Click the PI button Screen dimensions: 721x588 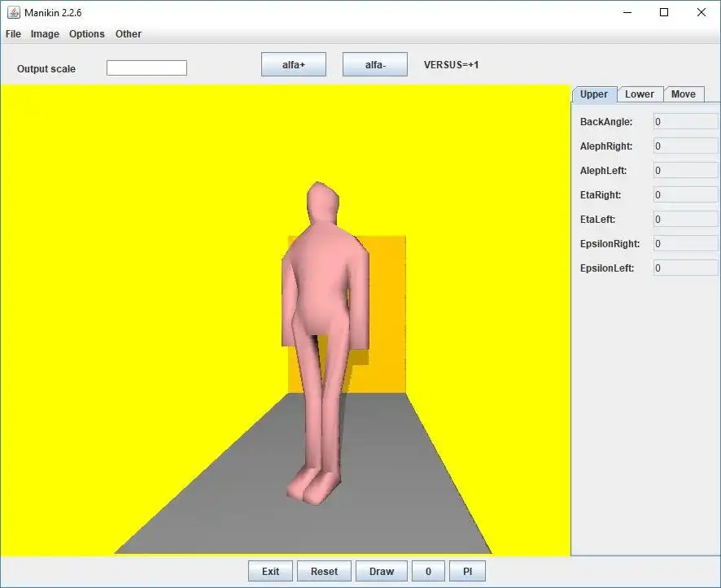[x=468, y=572]
